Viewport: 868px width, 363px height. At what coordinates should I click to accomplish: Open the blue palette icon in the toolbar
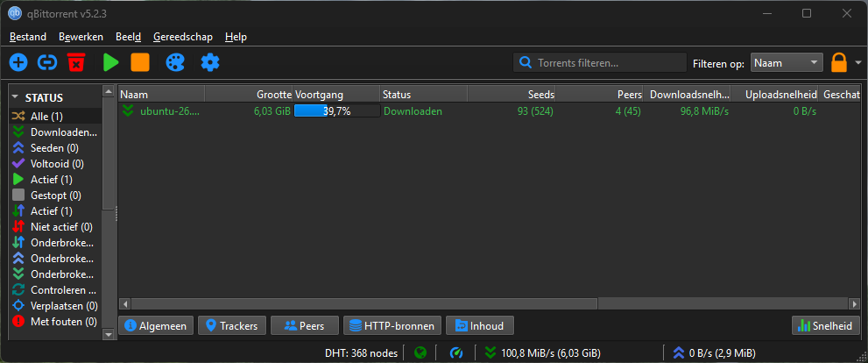click(x=175, y=62)
